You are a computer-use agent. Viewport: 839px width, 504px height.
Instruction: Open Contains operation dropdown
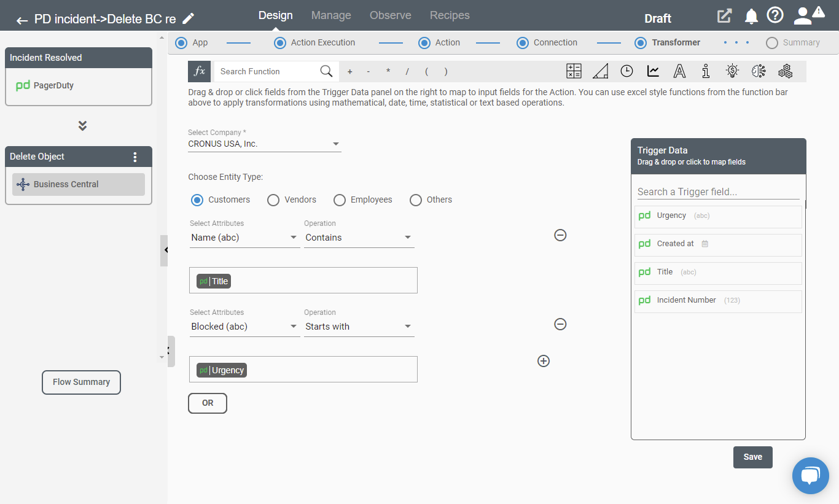coord(359,238)
